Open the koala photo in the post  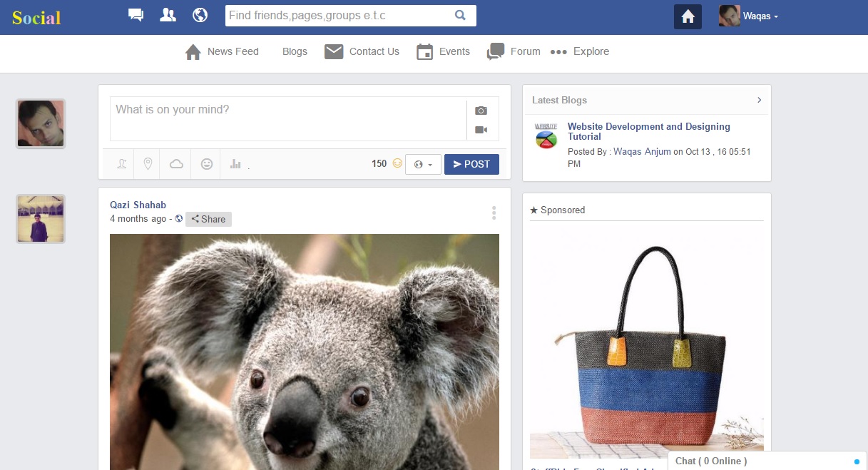(x=305, y=352)
